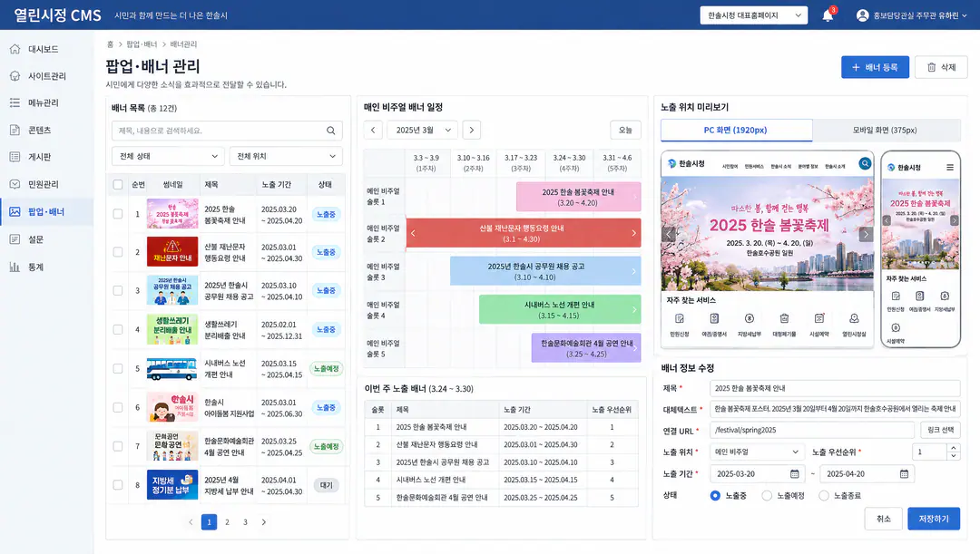Viewport: 980px width, 554px height.
Task: Decrease the 노출 우선순위 stepper value
Action: pyautogui.click(x=953, y=456)
